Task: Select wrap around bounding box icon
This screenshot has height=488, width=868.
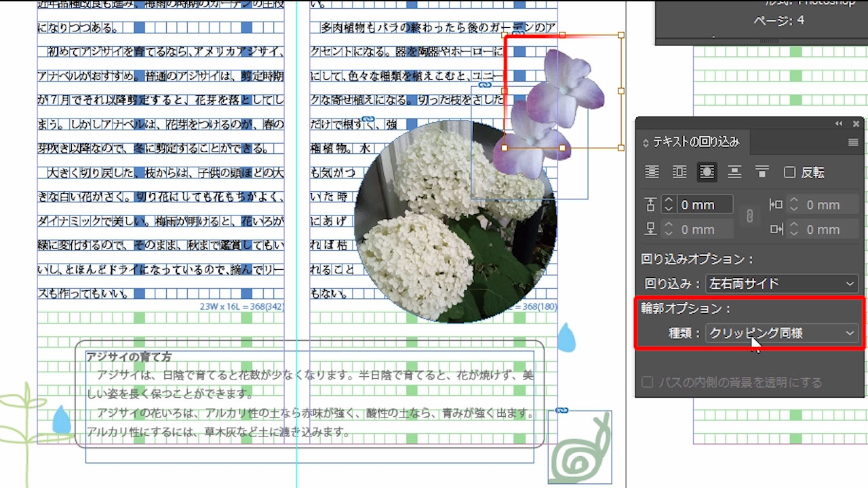Action: tap(679, 173)
